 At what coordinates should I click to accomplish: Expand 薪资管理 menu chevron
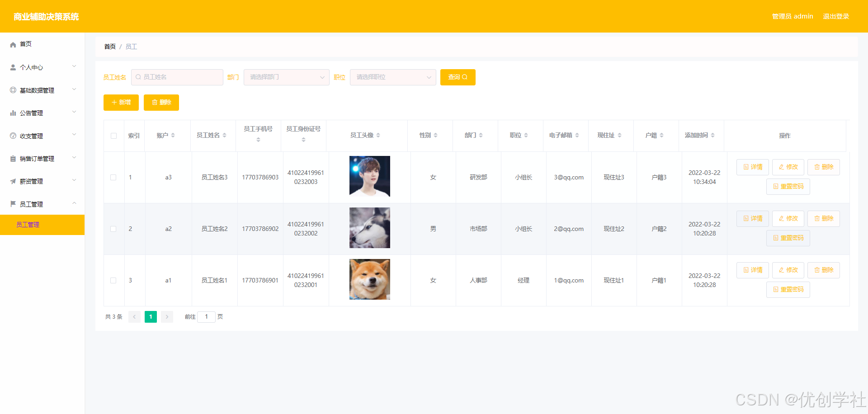pos(74,180)
